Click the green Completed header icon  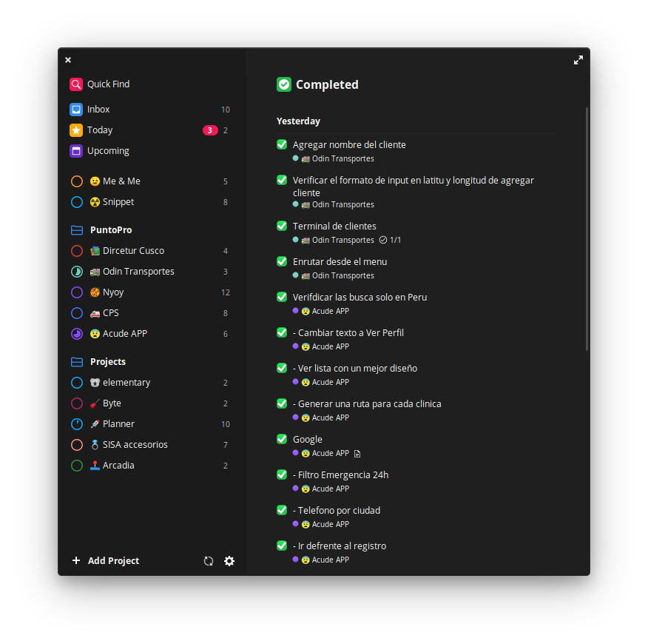(284, 84)
